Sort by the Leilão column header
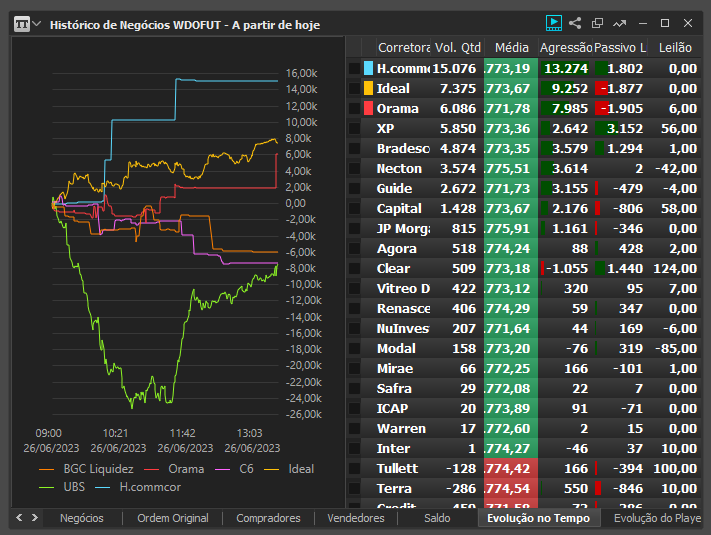This screenshot has height=535, width=711. coord(675,48)
